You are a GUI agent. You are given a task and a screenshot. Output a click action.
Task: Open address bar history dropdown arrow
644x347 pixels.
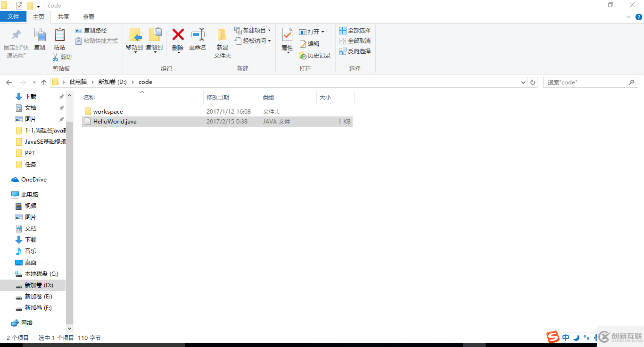(523, 82)
